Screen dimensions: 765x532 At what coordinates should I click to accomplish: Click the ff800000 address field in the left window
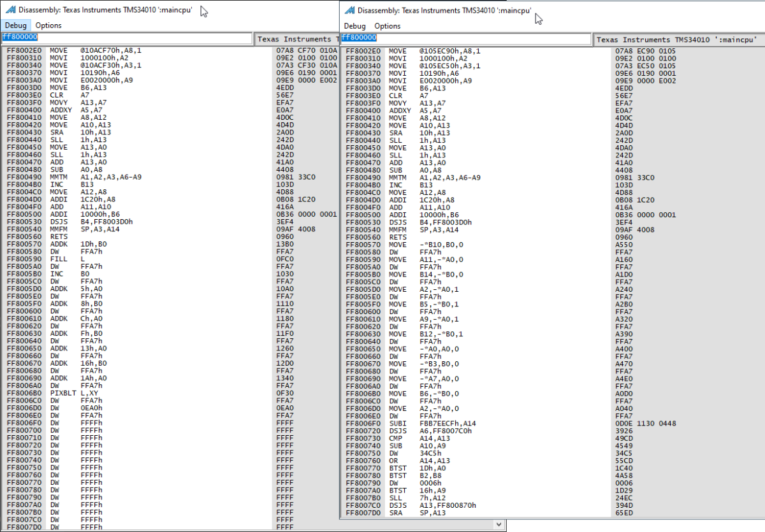click(x=126, y=38)
